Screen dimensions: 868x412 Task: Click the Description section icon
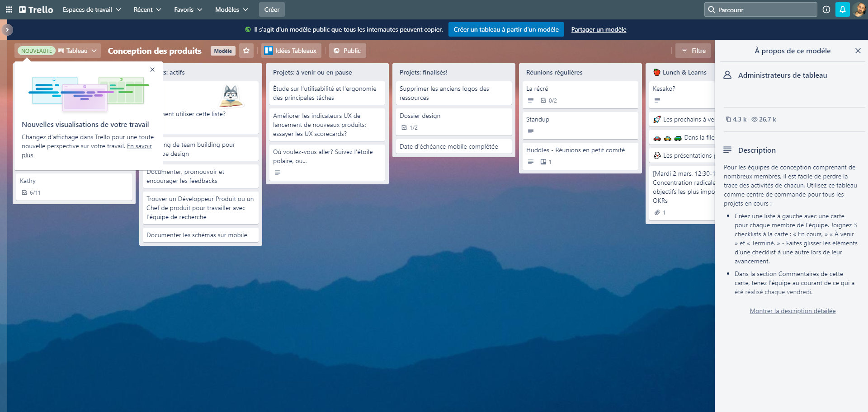coord(727,150)
